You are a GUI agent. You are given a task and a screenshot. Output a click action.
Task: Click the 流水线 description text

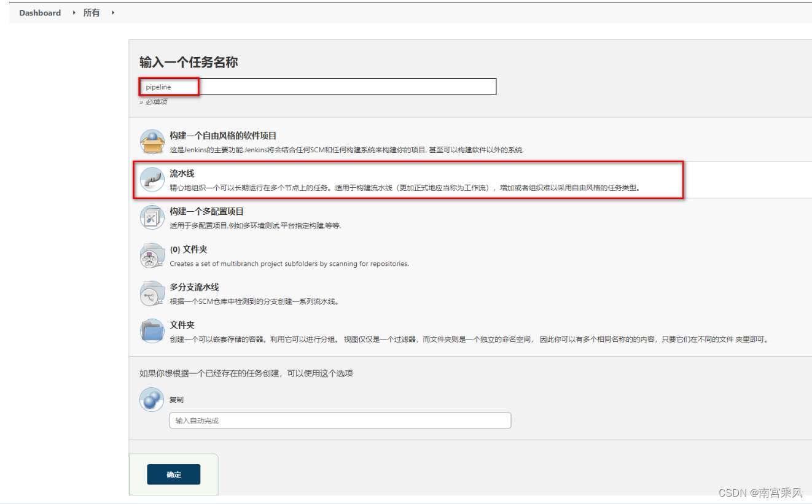[405, 188]
